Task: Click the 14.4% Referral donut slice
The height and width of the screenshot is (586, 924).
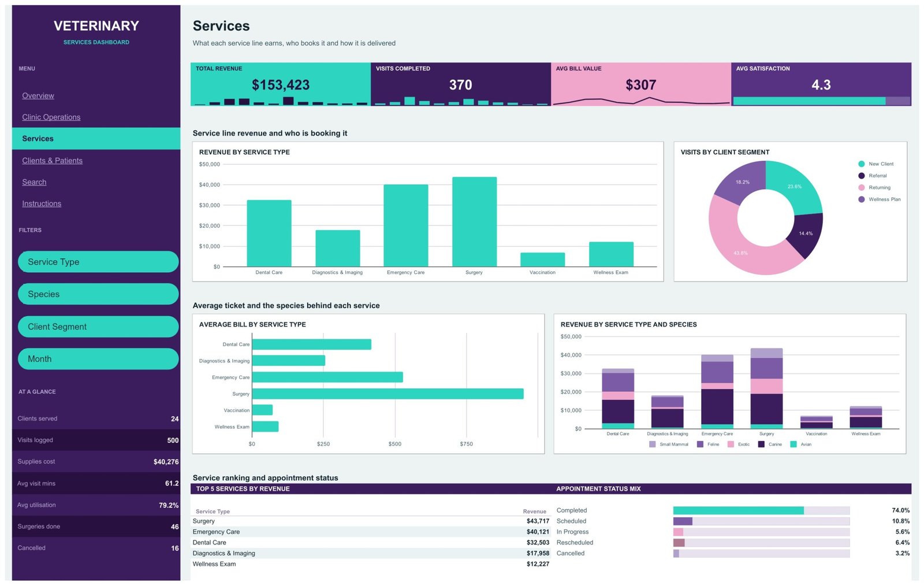Action: (x=806, y=233)
